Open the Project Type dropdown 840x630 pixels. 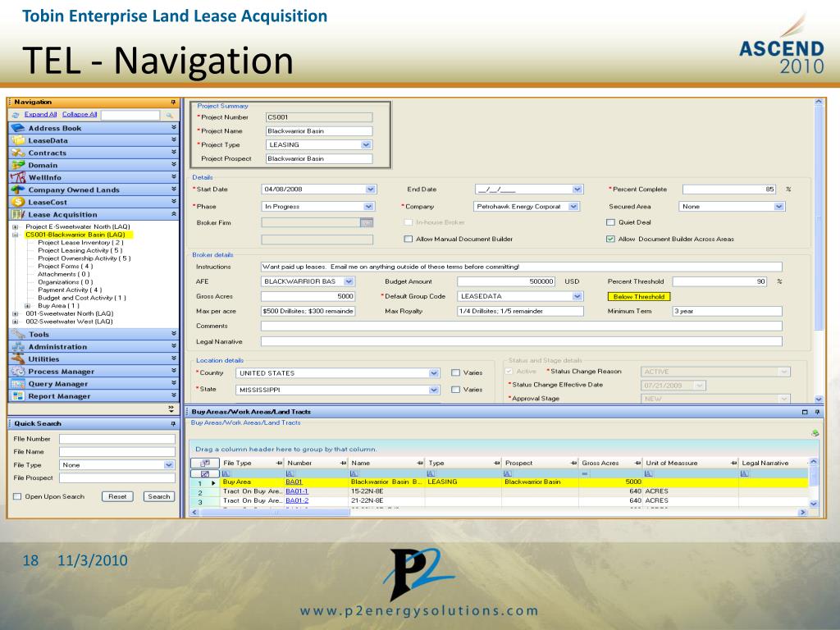366,144
